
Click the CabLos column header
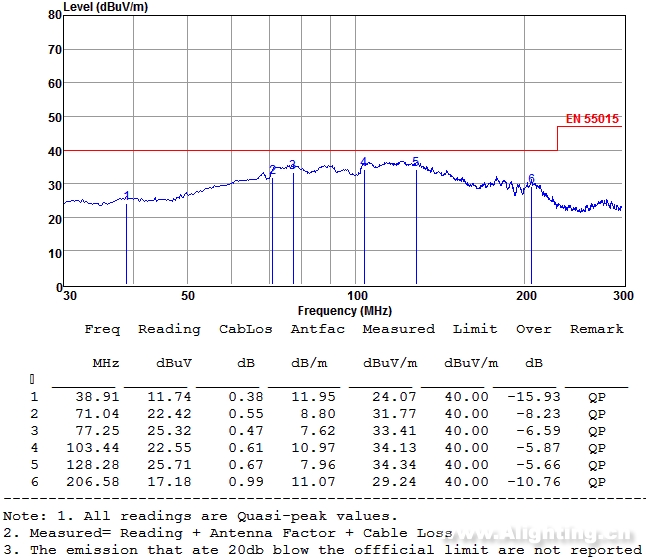point(246,329)
